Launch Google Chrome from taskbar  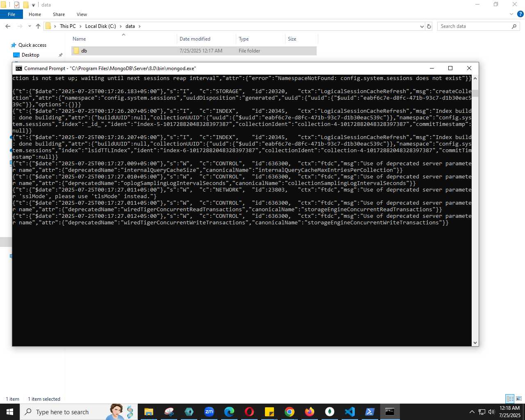click(x=290, y=412)
